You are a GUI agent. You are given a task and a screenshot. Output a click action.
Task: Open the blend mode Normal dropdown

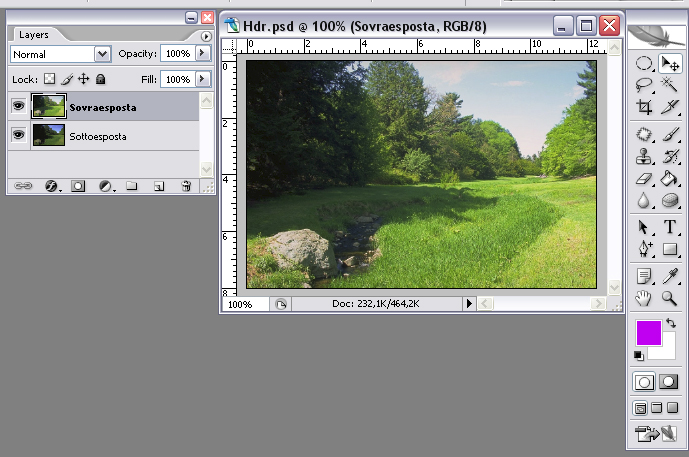pos(102,54)
